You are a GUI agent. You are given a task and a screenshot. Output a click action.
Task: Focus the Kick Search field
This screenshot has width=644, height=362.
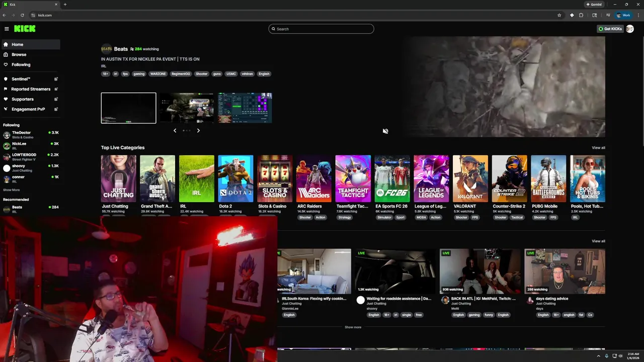321,29
